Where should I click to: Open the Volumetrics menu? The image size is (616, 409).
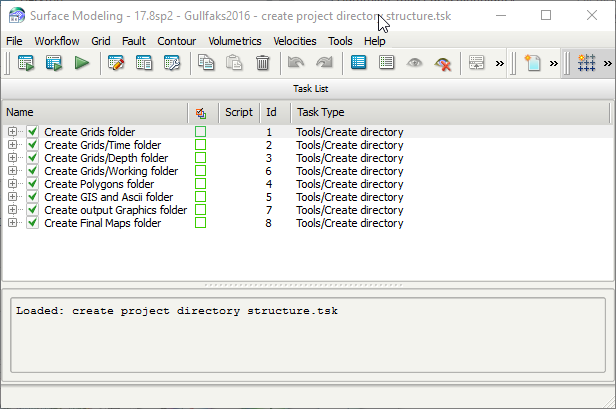click(x=234, y=41)
